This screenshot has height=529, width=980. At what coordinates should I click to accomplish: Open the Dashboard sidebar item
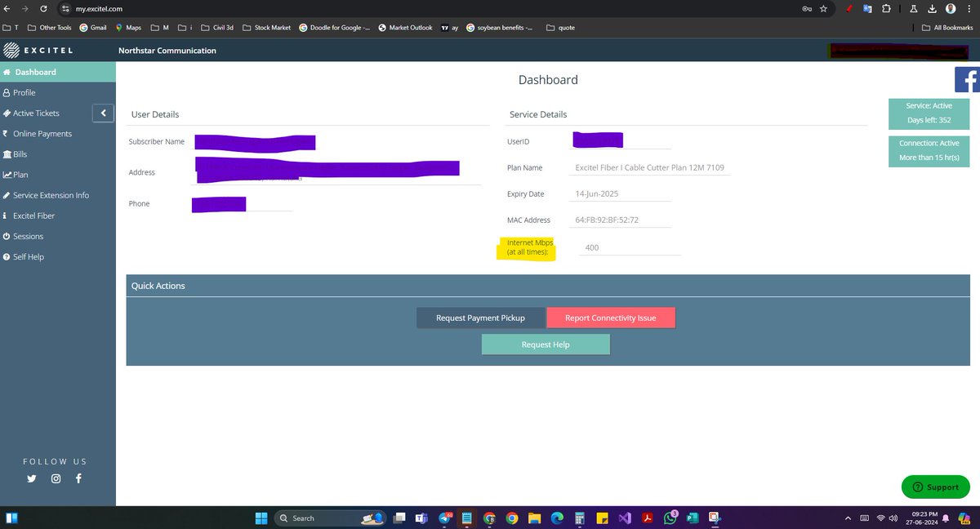coord(57,72)
